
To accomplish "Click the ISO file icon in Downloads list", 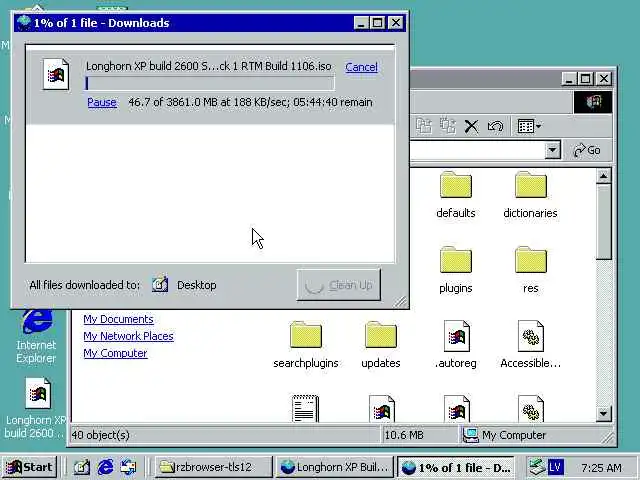I will coord(56,74).
